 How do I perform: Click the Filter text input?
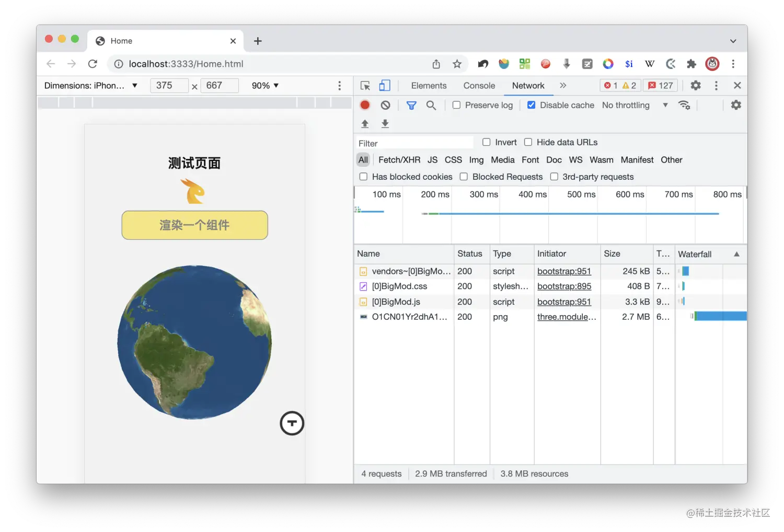[414, 143]
